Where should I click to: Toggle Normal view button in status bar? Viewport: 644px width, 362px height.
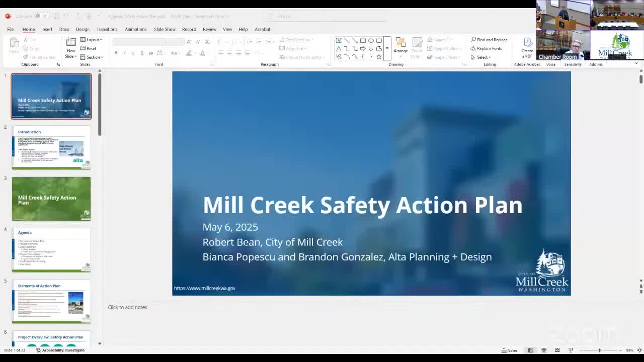tap(530, 350)
